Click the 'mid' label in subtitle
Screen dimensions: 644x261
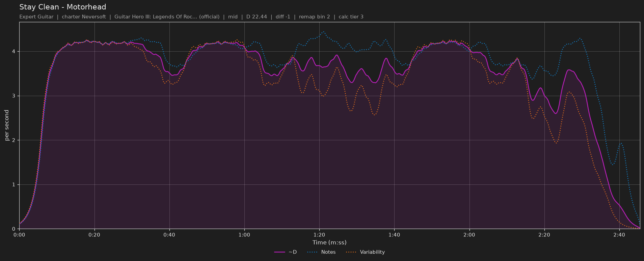[233, 17]
